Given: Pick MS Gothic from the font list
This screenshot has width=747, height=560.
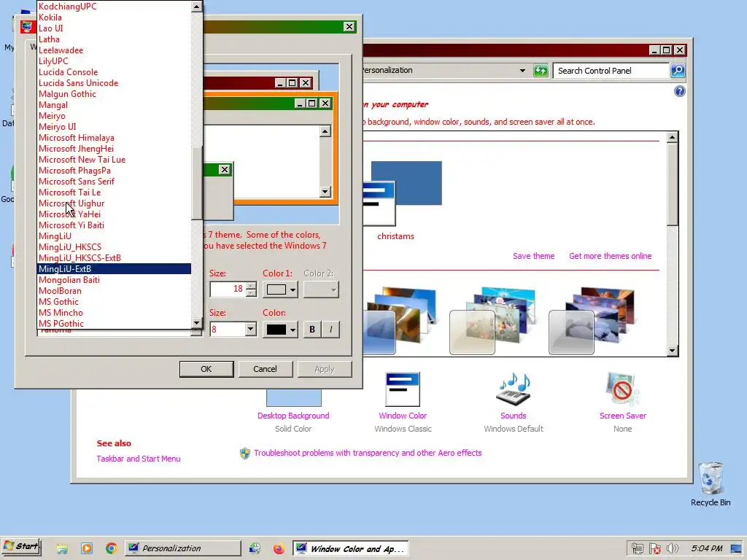Looking at the screenshot, I should click(x=58, y=302).
